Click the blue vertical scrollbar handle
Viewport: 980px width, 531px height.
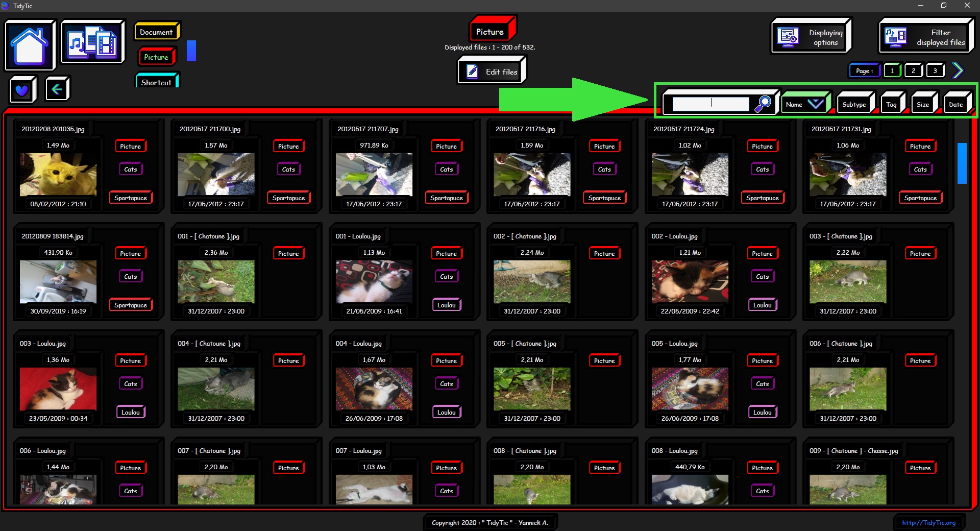pyautogui.click(x=962, y=163)
